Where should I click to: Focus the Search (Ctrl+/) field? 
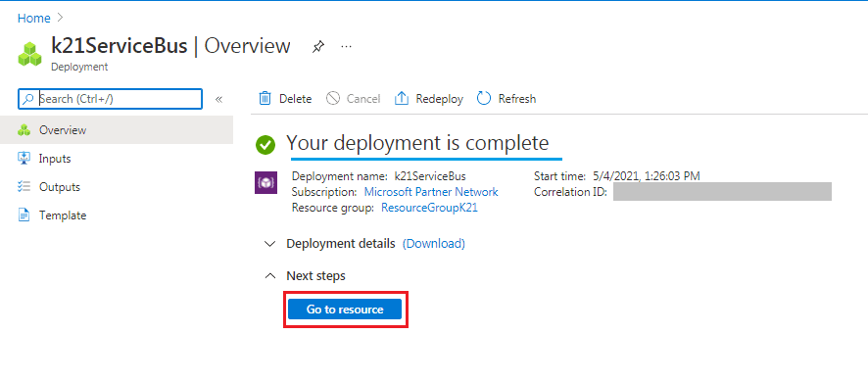coord(110,99)
